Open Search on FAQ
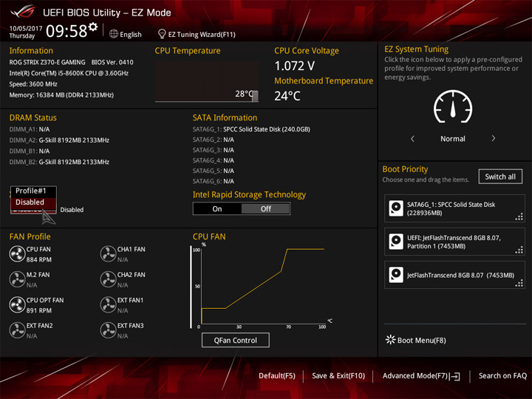Viewport: 532px width, 399px height. pos(502,376)
